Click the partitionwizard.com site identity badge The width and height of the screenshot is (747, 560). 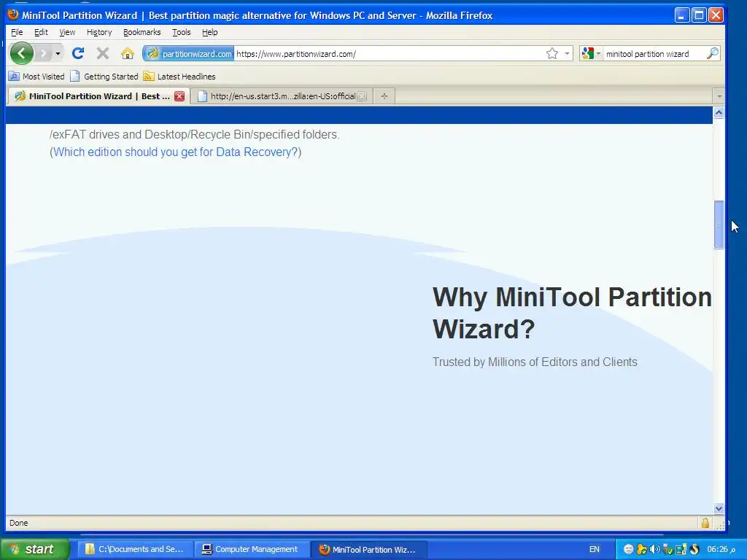(189, 54)
